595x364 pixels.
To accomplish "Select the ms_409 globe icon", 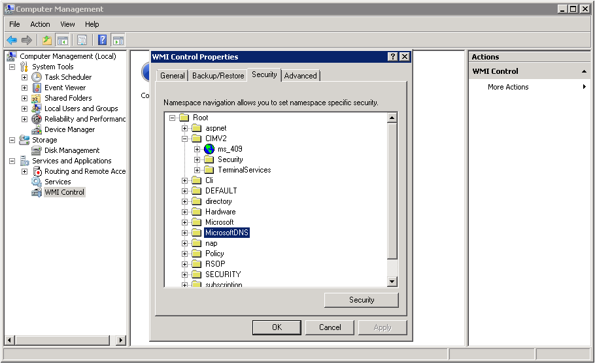I will [x=209, y=149].
